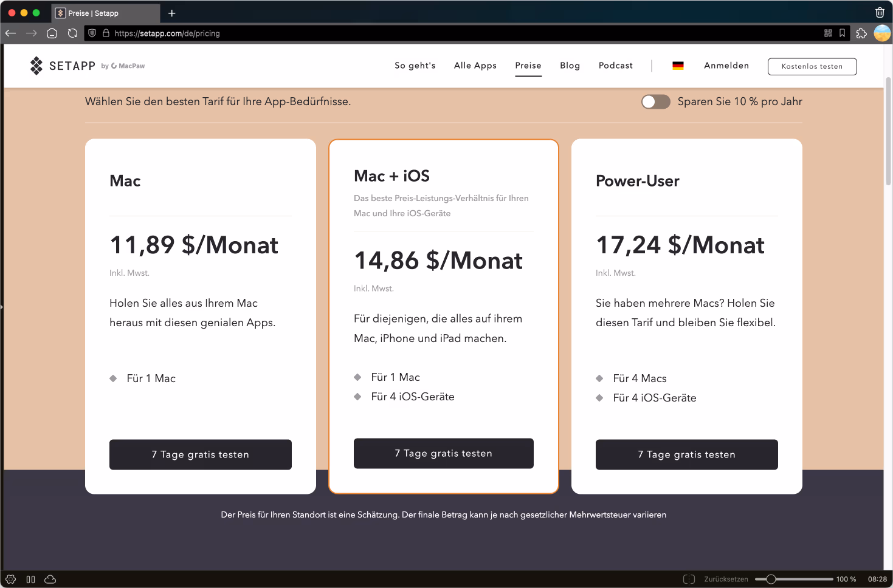Click the 100 % zoom level value

(846, 579)
